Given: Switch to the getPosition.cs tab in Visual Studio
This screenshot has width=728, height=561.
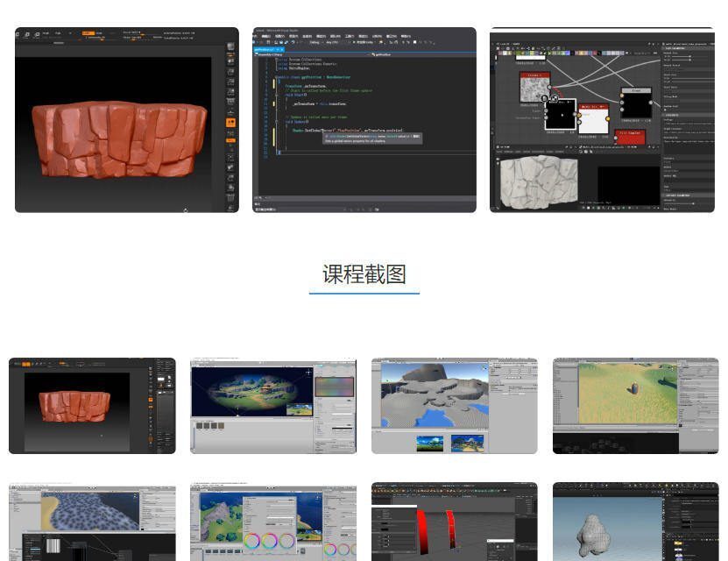Looking at the screenshot, I should (x=269, y=51).
